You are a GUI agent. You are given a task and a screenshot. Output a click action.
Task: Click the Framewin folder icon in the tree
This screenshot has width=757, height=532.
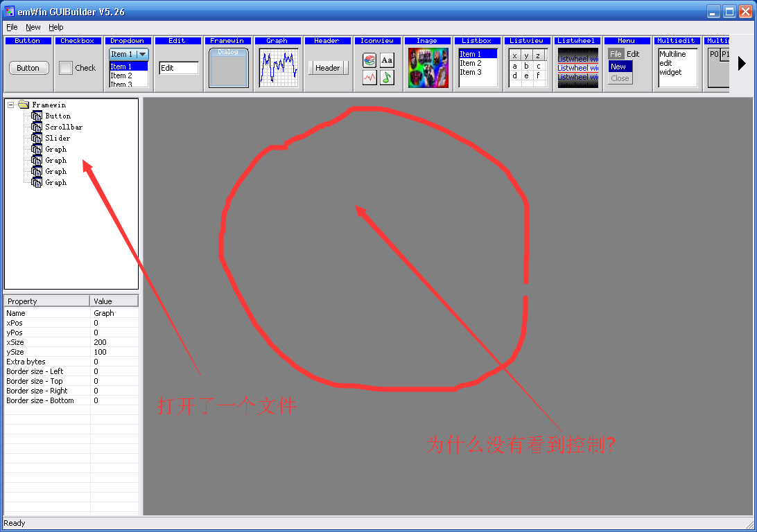24,105
